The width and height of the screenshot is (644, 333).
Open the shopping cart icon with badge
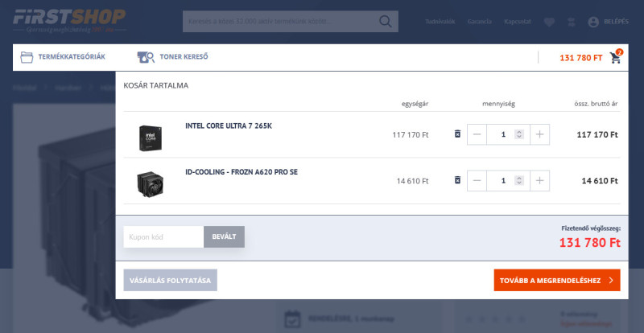coord(616,57)
